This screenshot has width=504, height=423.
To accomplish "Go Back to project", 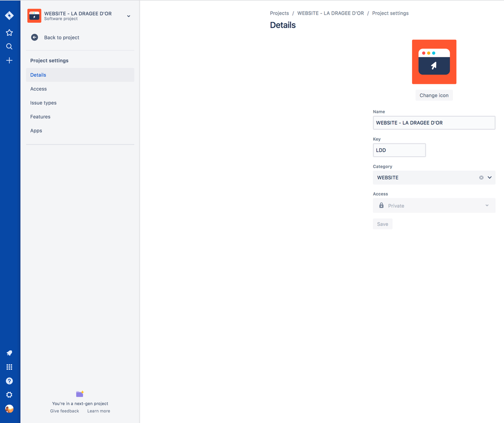I will coord(62,37).
